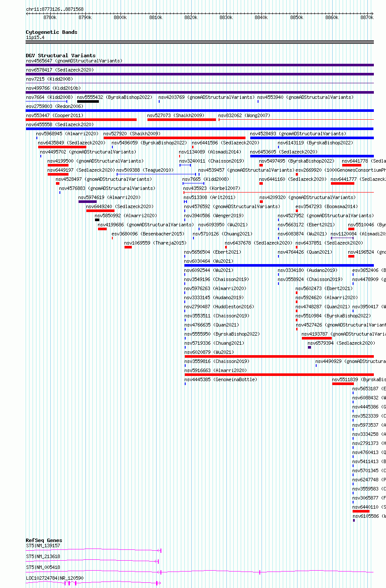The image size is (386, 588).
Task: Select black bar under nsv5555432
Action: 88,101
